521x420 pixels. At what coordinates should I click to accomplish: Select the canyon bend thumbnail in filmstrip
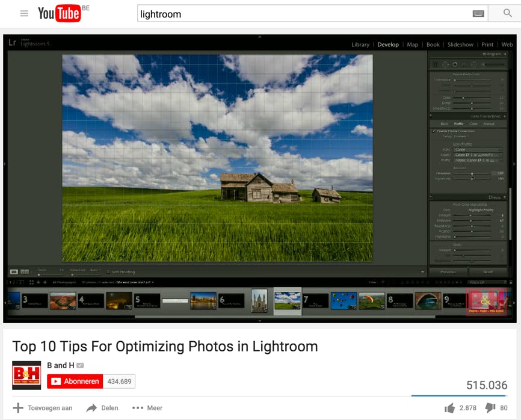[x=63, y=301]
